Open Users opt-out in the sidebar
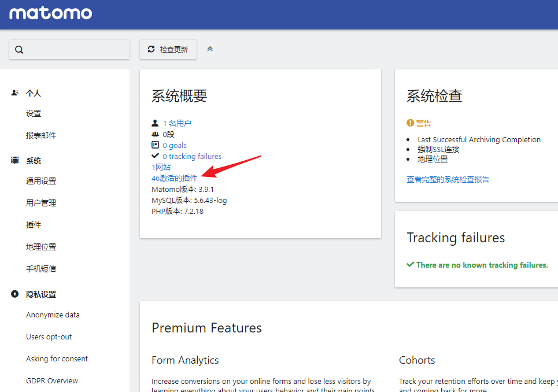The height and width of the screenshot is (392, 558). click(x=49, y=337)
